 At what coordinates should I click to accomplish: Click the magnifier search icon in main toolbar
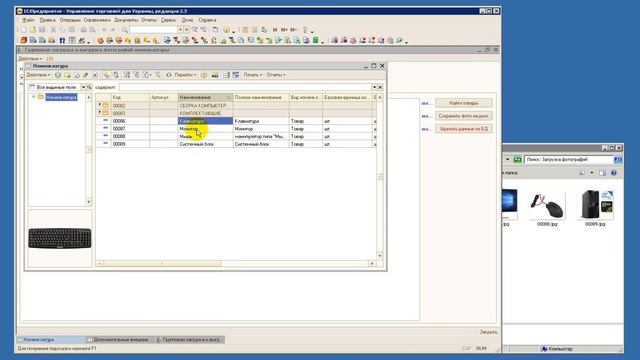coord(124,30)
